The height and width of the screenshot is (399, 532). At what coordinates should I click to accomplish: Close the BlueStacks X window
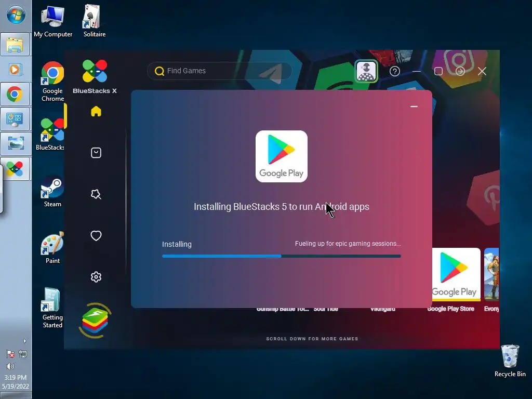(x=482, y=71)
